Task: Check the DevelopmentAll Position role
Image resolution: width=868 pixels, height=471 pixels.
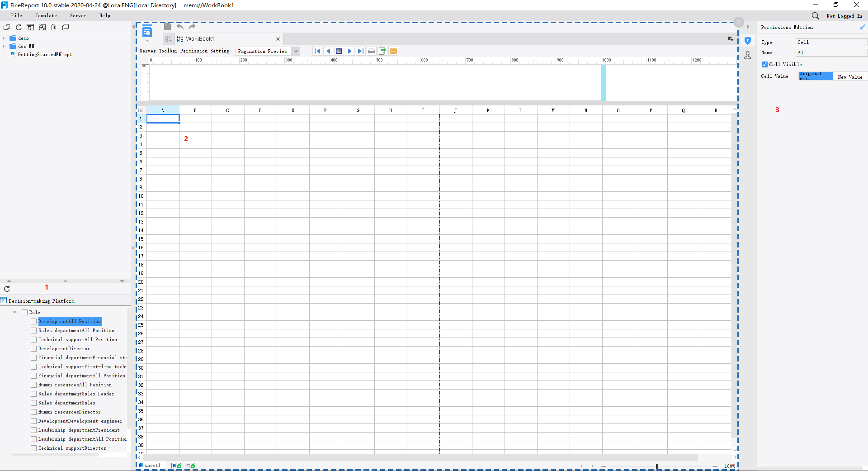Action: tap(34, 321)
